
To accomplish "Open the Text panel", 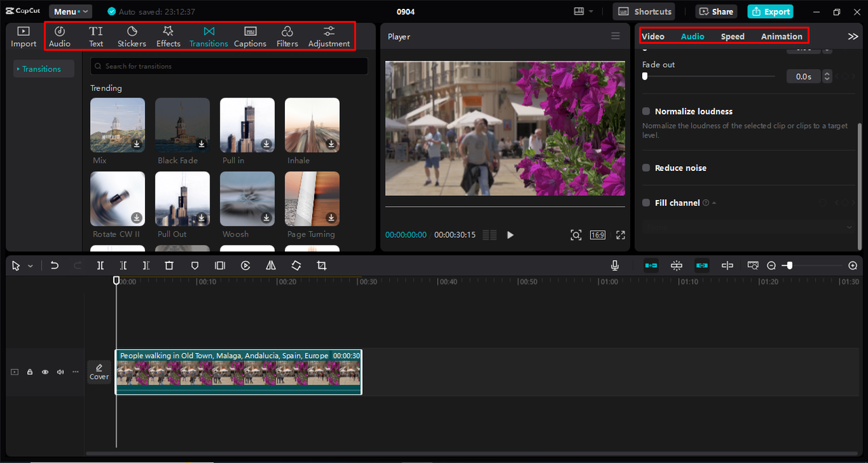I will [96, 37].
